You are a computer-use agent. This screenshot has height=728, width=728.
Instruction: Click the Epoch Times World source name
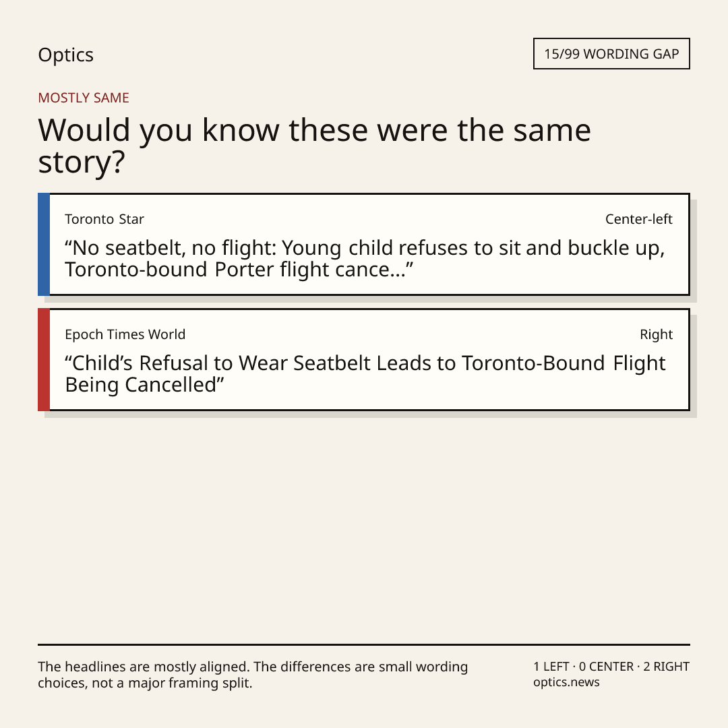pyautogui.click(x=125, y=334)
